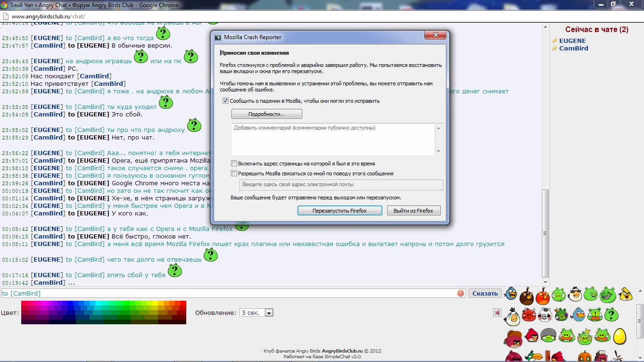Image resolution: width=644 pixels, height=362 pixels.
Task: Click the question pig after 'ты куда уходил'
Action: [x=166, y=102]
